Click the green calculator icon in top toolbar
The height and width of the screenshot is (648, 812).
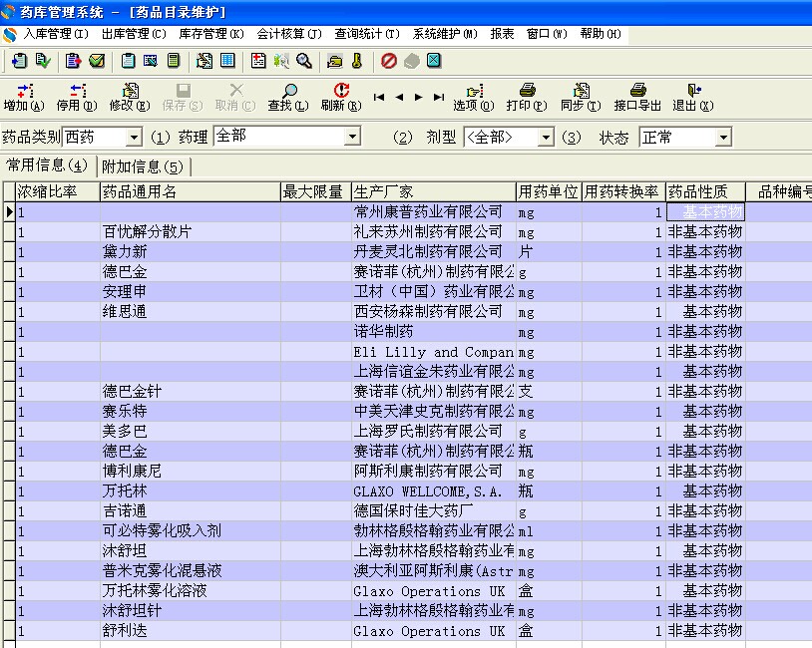(x=174, y=61)
